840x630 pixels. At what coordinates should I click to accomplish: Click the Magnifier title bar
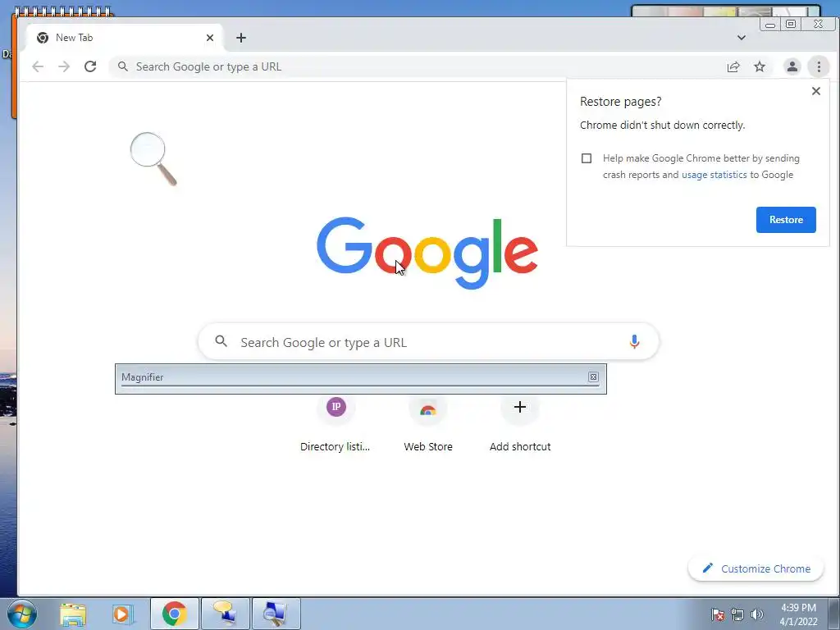pos(354,377)
